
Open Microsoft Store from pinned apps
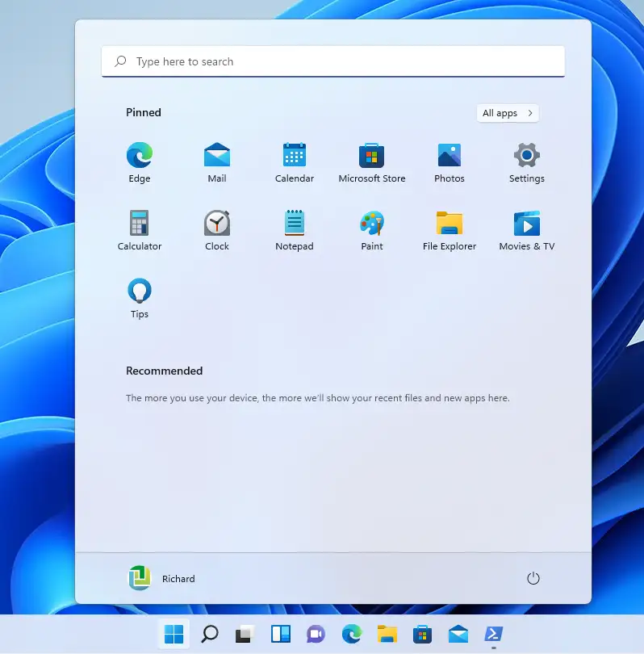[x=372, y=163]
